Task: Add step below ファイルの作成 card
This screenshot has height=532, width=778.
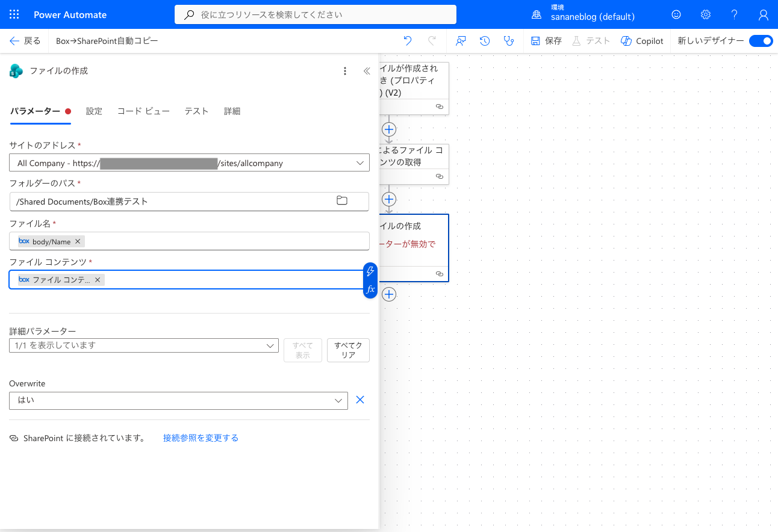Action: click(389, 294)
